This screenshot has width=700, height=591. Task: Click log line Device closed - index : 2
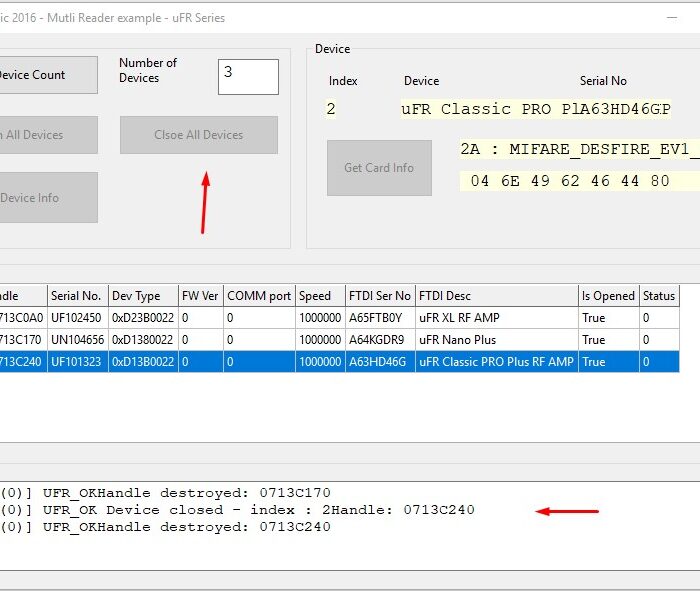[237, 510]
